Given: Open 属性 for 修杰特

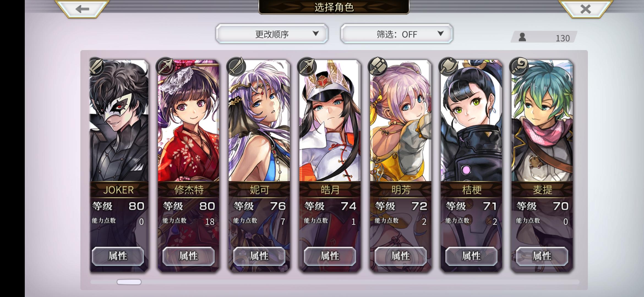Looking at the screenshot, I should tap(189, 256).
